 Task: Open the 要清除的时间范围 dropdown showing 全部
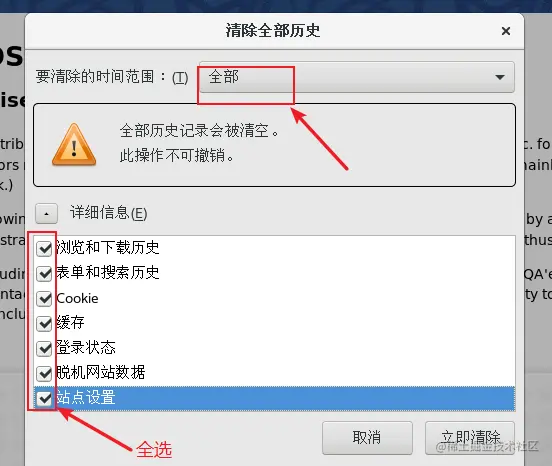357,77
